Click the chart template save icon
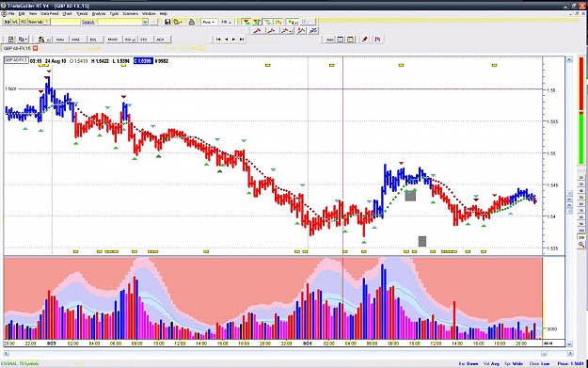The height and width of the screenshot is (368, 588). 11,40
